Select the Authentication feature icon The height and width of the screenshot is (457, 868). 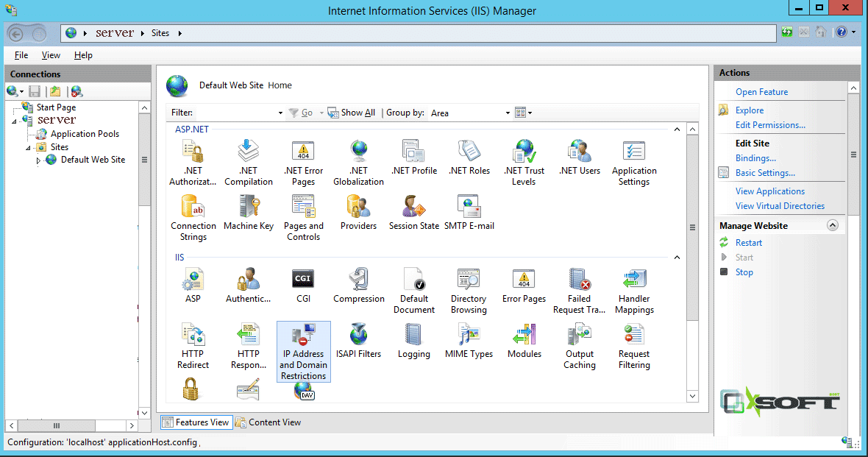click(x=249, y=286)
